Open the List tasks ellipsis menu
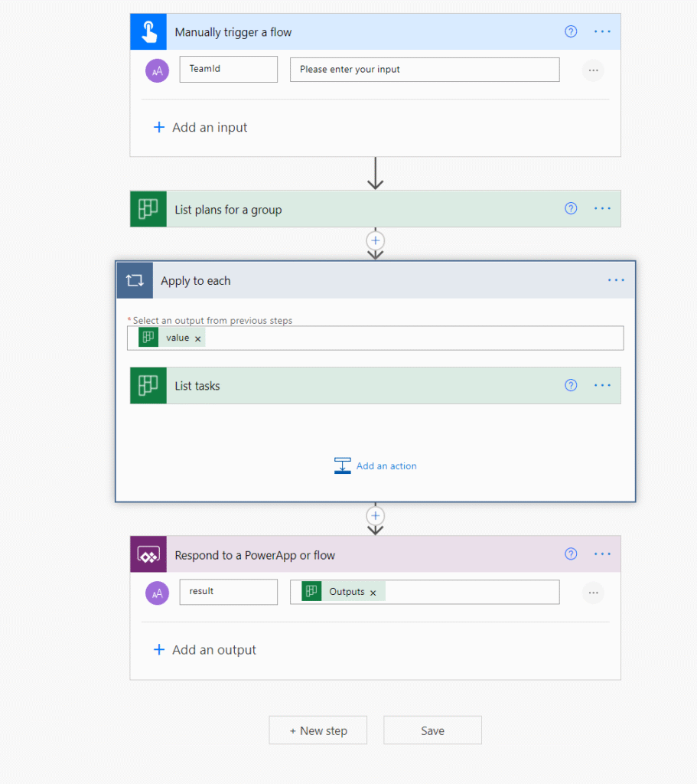The image size is (697, 784). (x=602, y=385)
